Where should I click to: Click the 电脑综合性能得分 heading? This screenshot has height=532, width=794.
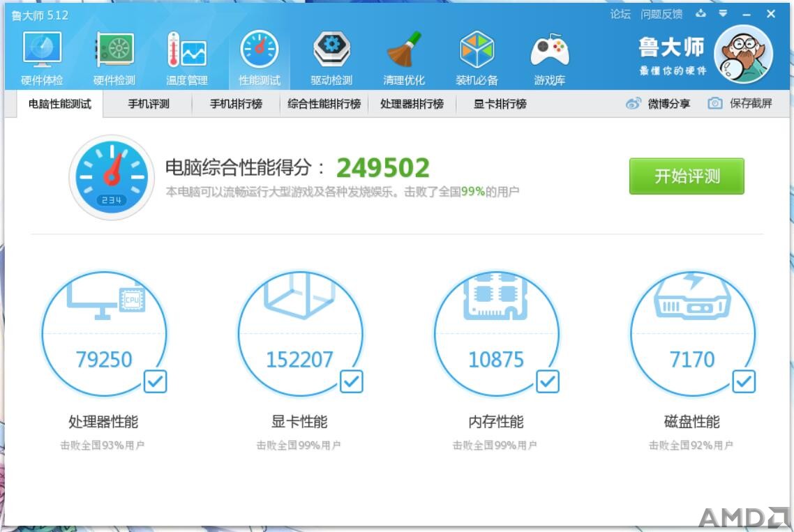pyautogui.click(x=245, y=167)
